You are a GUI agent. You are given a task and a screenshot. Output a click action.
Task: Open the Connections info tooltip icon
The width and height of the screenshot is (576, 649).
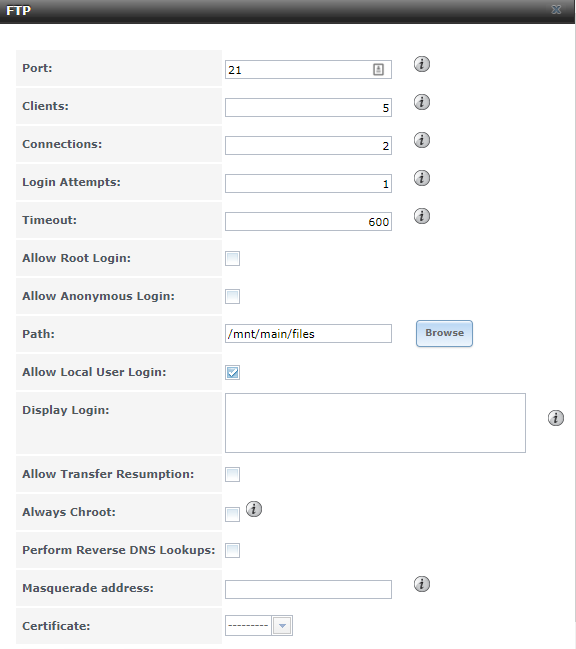(x=422, y=140)
